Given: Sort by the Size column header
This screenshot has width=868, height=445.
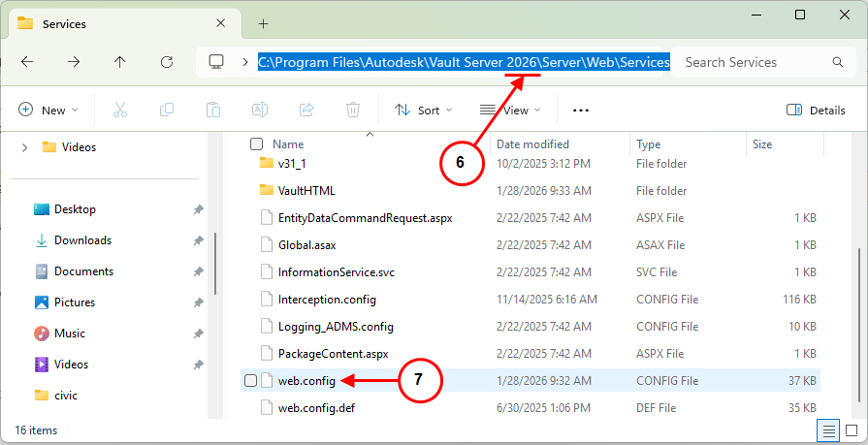Looking at the screenshot, I should (x=762, y=144).
